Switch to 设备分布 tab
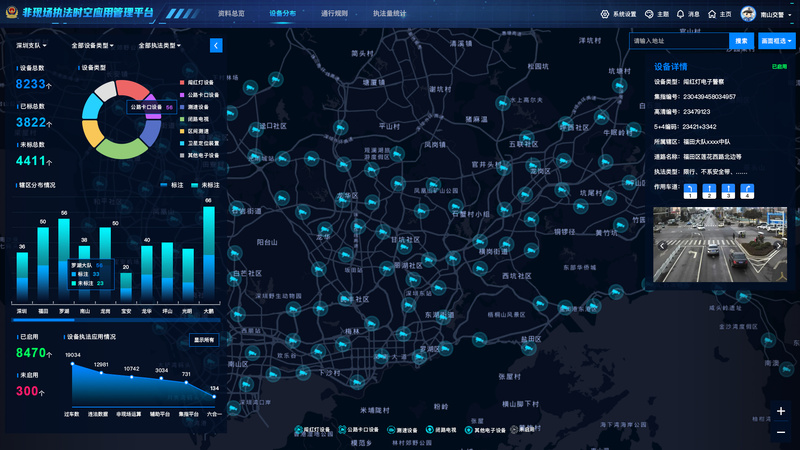Image resolution: width=800 pixels, height=450 pixels. 282,13
